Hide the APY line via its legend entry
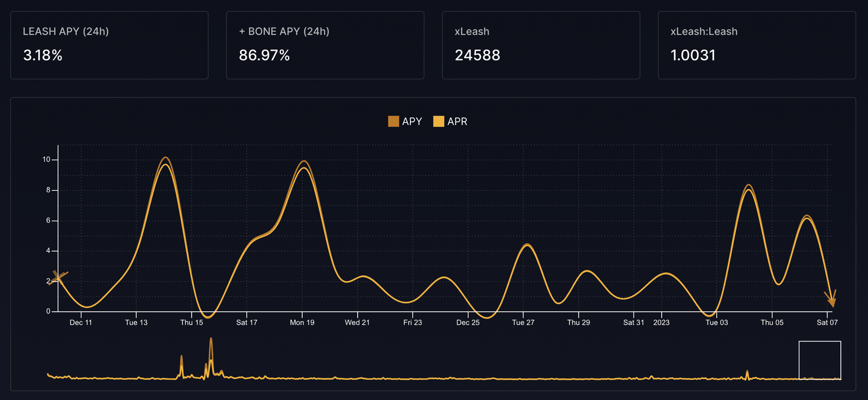The width and height of the screenshot is (868, 400). [405, 121]
